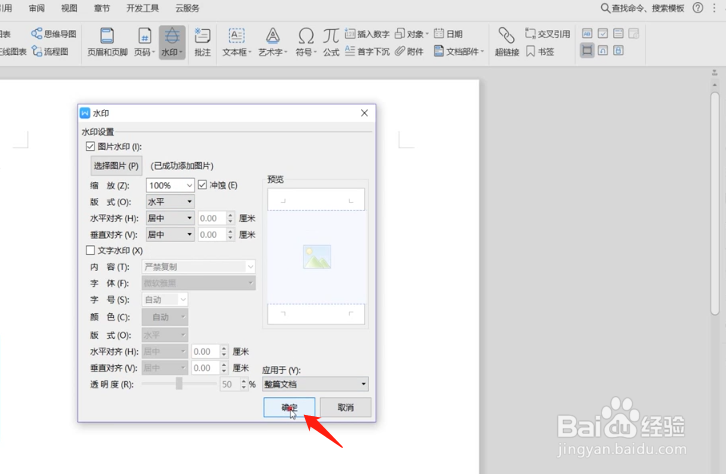Click the highlighted frame form control icon
726x474 pixels.
(x=587, y=50)
